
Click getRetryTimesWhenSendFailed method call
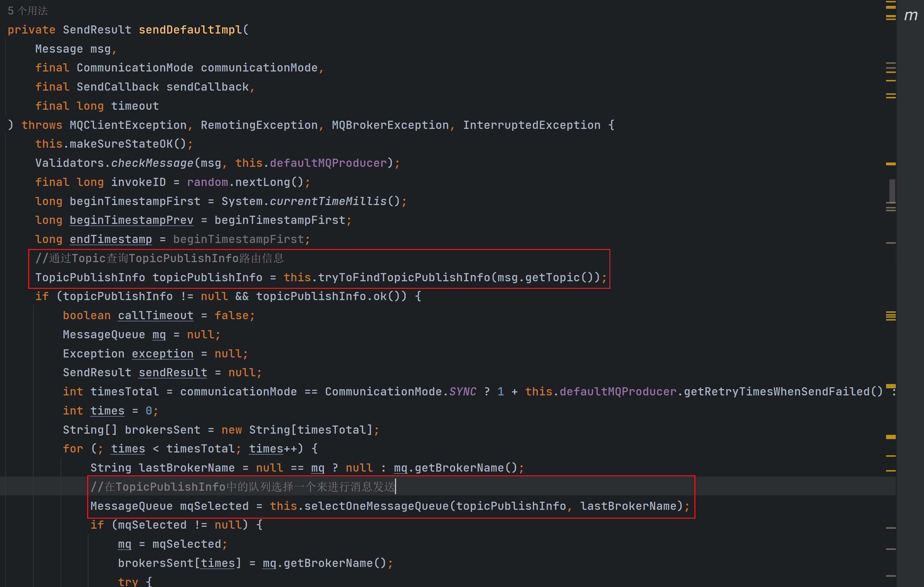[x=777, y=392]
